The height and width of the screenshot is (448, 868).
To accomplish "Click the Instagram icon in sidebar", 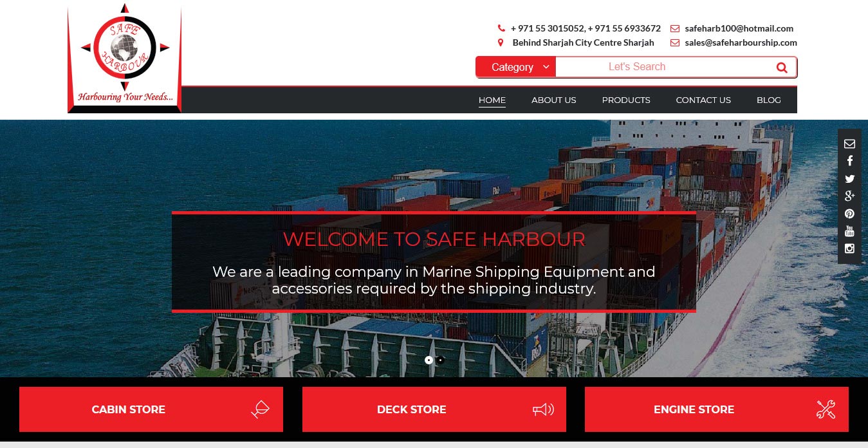I will 849,248.
